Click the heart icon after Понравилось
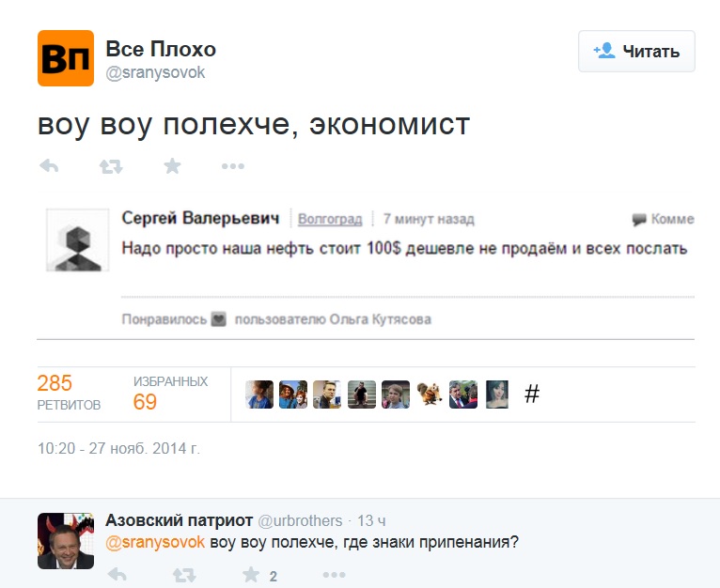Screen dimensions: 720x588 (219, 319)
